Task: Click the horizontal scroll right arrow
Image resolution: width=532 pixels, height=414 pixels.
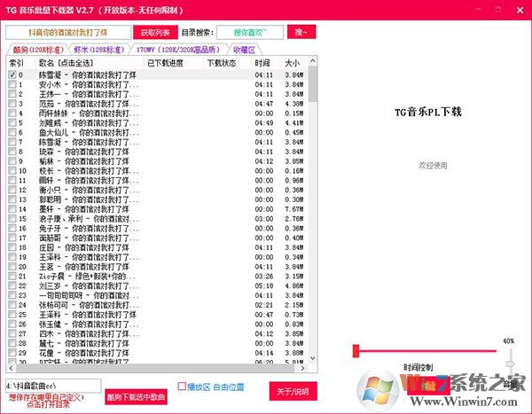Action: point(302,368)
